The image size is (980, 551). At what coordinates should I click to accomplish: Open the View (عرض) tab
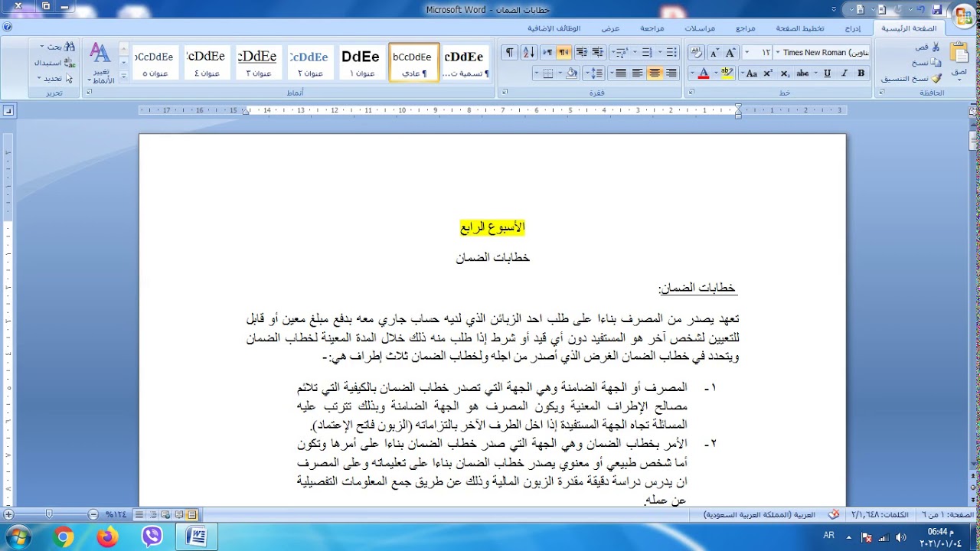pos(610,28)
